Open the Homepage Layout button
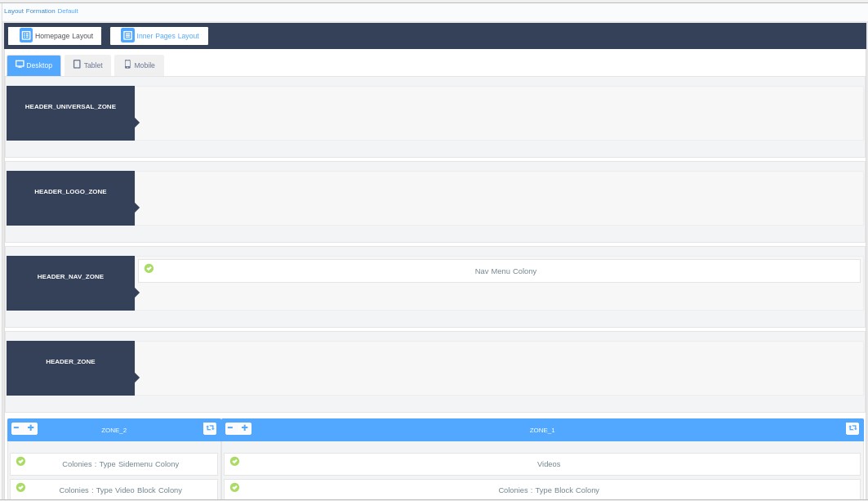 point(55,36)
